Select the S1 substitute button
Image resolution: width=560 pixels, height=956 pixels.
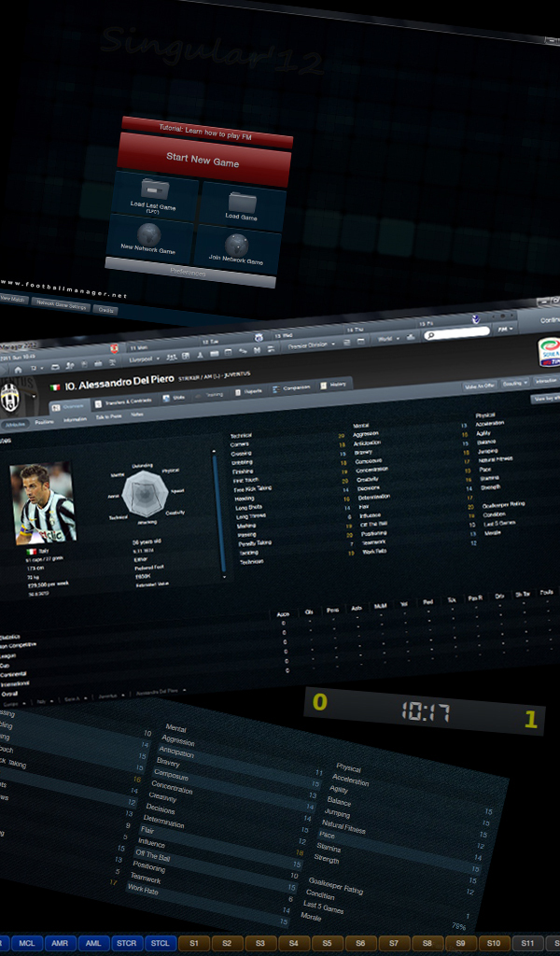coord(194,943)
